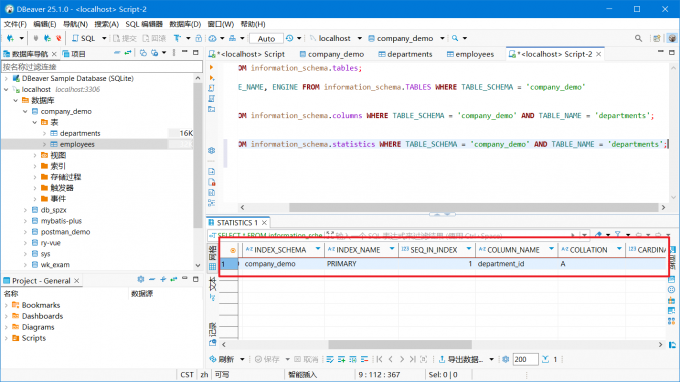Click the results grid horizontal scrollbar

[x=400, y=345]
